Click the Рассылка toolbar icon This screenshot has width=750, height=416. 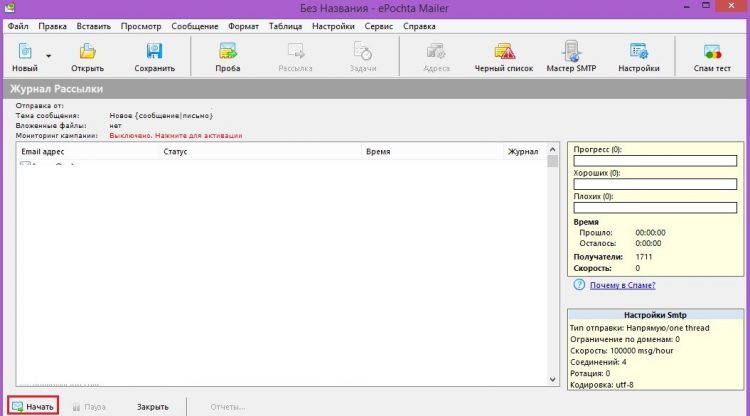click(296, 51)
